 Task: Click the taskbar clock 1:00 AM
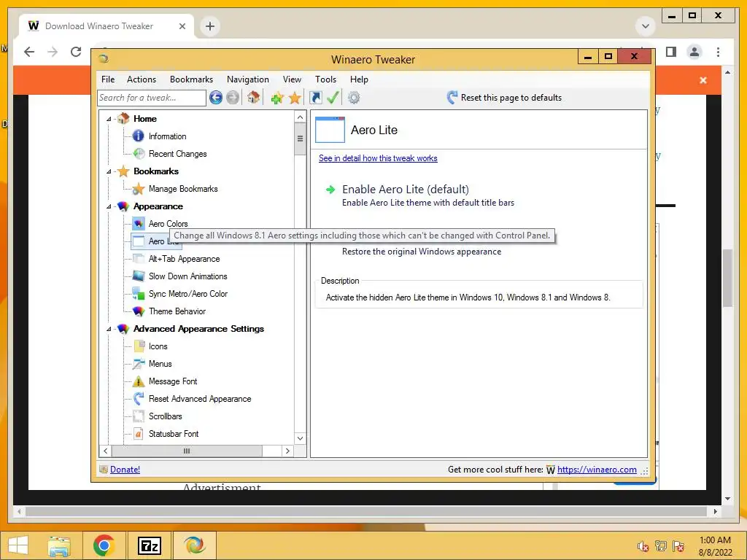click(715, 540)
